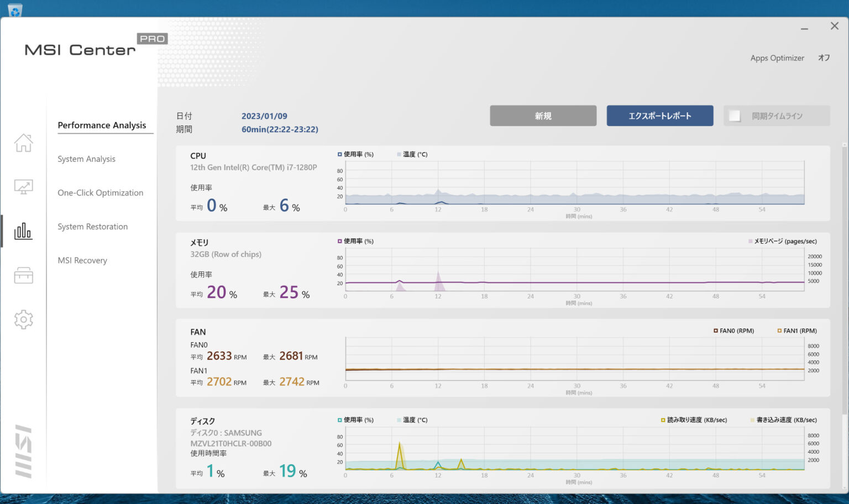
Task: Open the settings gear icon
Action: tap(23, 319)
